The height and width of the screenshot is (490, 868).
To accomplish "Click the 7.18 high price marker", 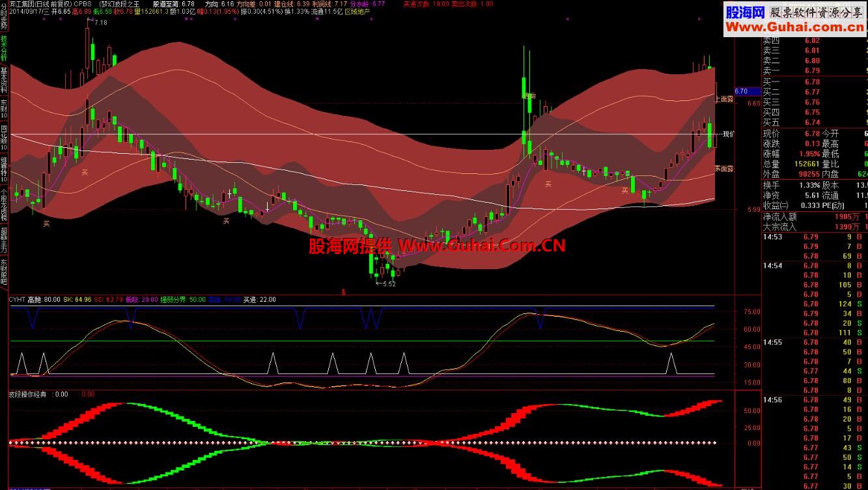I will pos(100,23).
